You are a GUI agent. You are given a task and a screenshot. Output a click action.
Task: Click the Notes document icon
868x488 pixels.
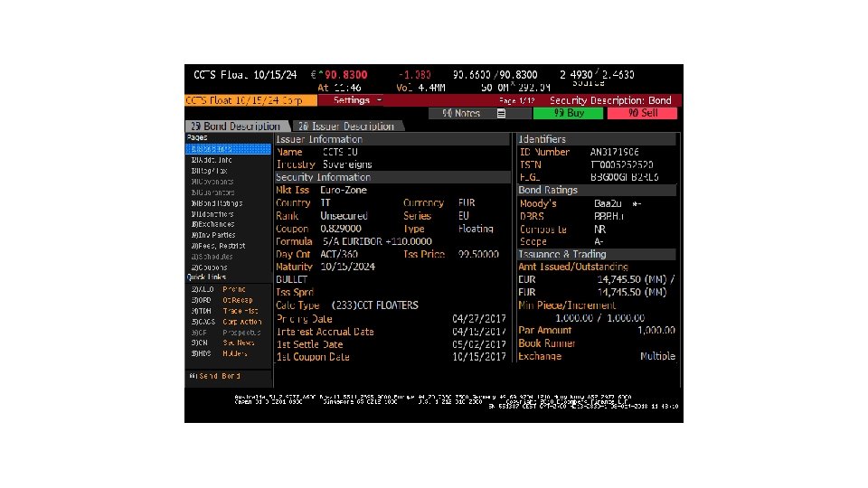[x=501, y=114]
